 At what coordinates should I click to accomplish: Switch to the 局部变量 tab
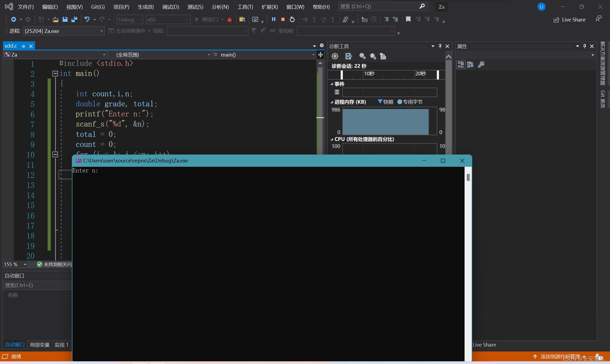click(x=39, y=345)
